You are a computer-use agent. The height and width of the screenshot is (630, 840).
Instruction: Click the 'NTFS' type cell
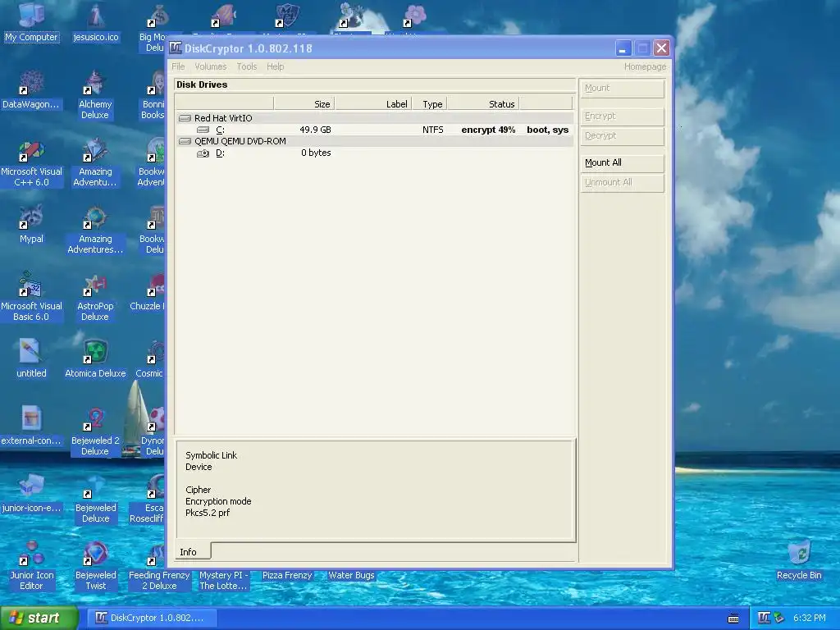coord(433,130)
